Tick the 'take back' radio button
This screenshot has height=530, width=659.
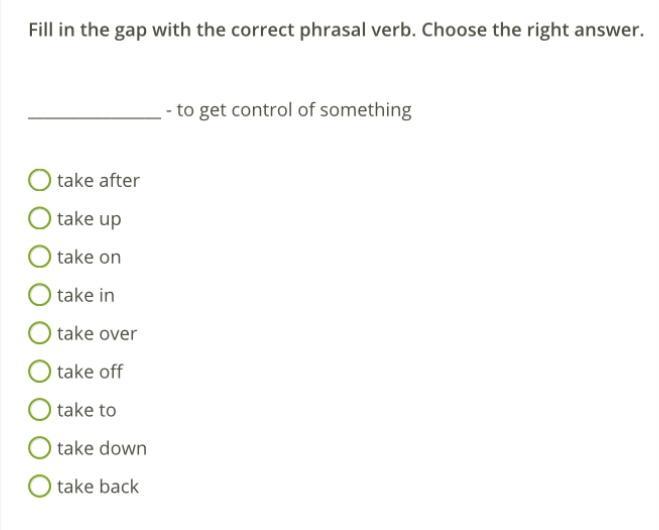click(x=40, y=487)
